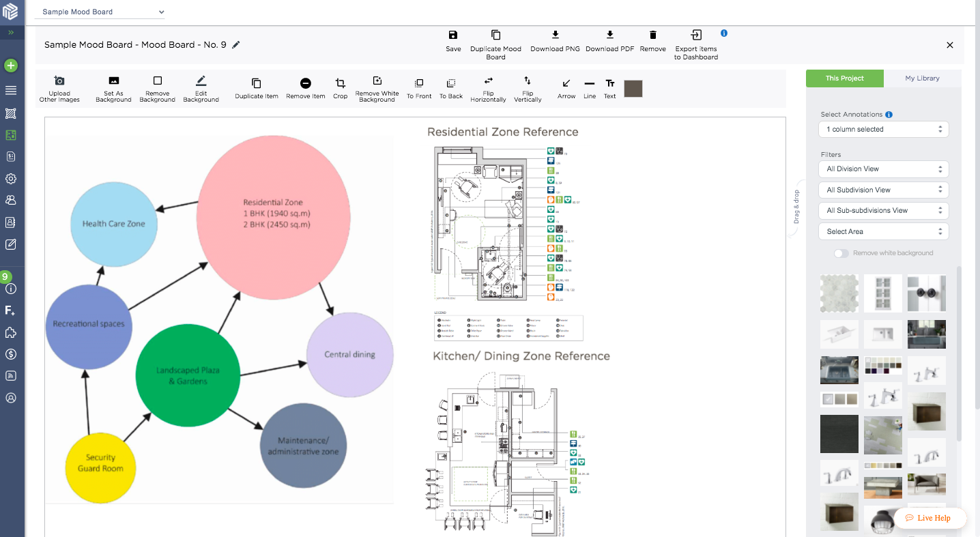
Task: Switch to the My Library tab
Action: (x=922, y=78)
